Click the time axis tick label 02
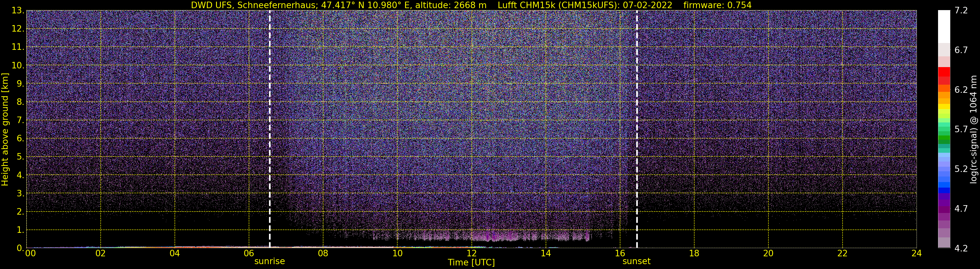 click(101, 253)
